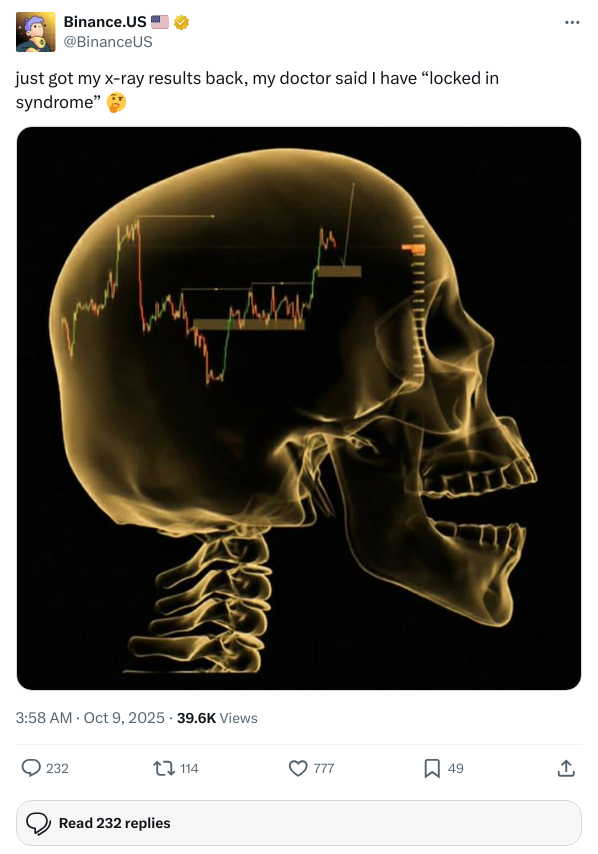Open the three-dot more options menu

pyautogui.click(x=572, y=22)
